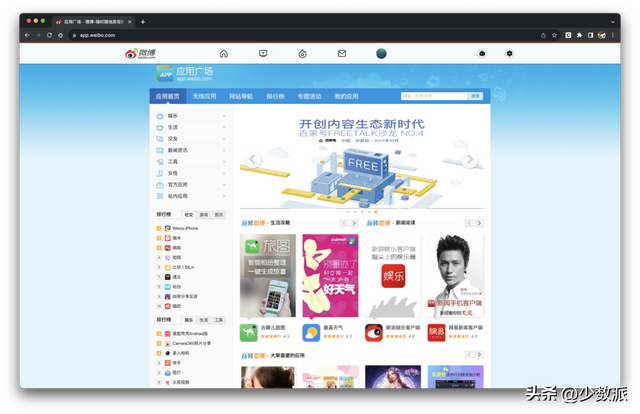Click the Weibo logo in the header
This screenshot has width=640, height=414.
(140, 53)
